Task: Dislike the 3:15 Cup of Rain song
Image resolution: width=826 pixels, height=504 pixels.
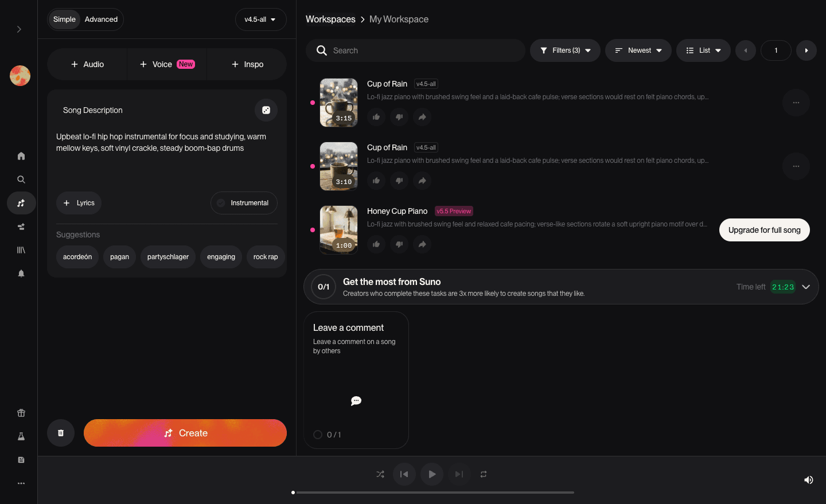Action: (399, 117)
